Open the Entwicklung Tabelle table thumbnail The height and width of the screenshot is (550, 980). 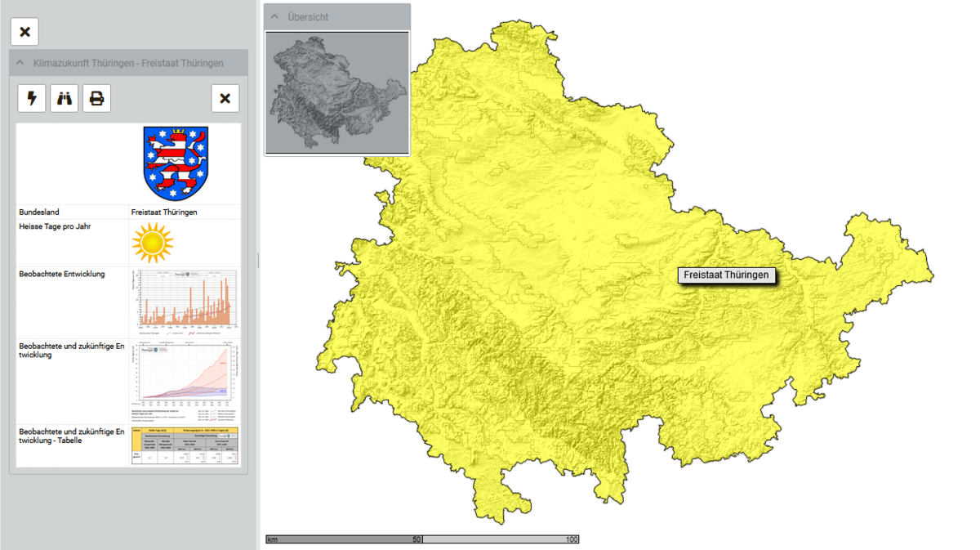(x=185, y=445)
